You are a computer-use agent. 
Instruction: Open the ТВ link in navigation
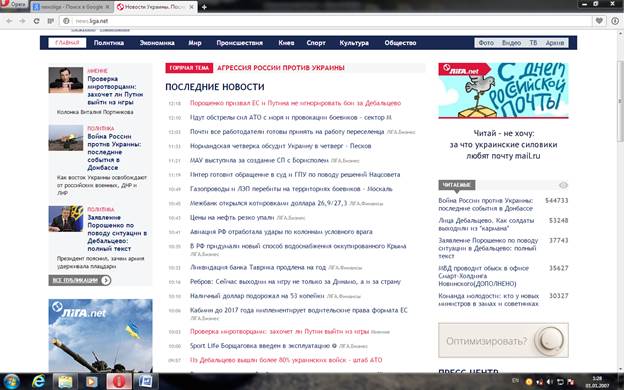pyautogui.click(x=533, y=43)
